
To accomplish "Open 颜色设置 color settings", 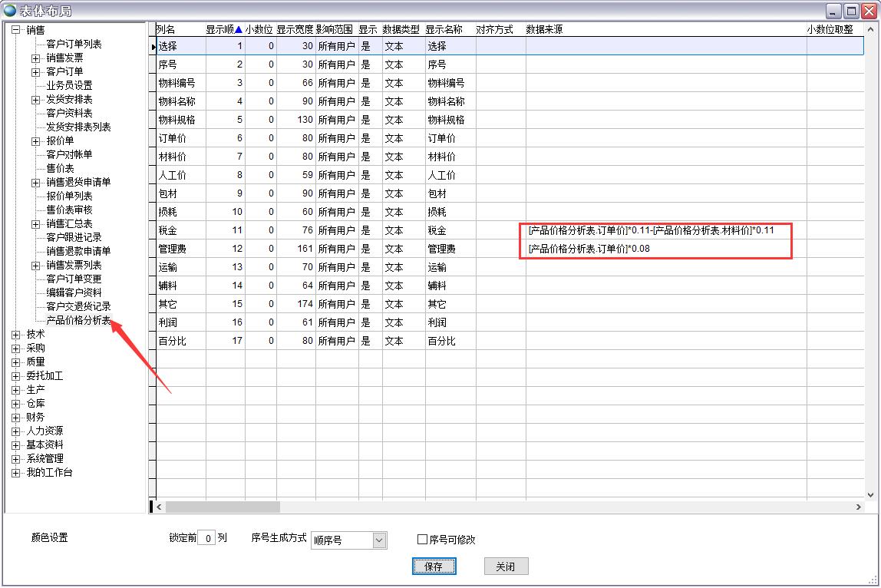I will [x=49, y=538].
